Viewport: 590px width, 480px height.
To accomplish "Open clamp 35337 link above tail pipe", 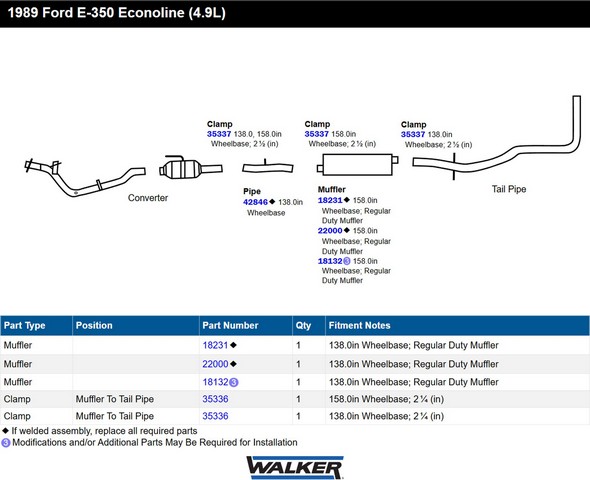I will point(413,134).
